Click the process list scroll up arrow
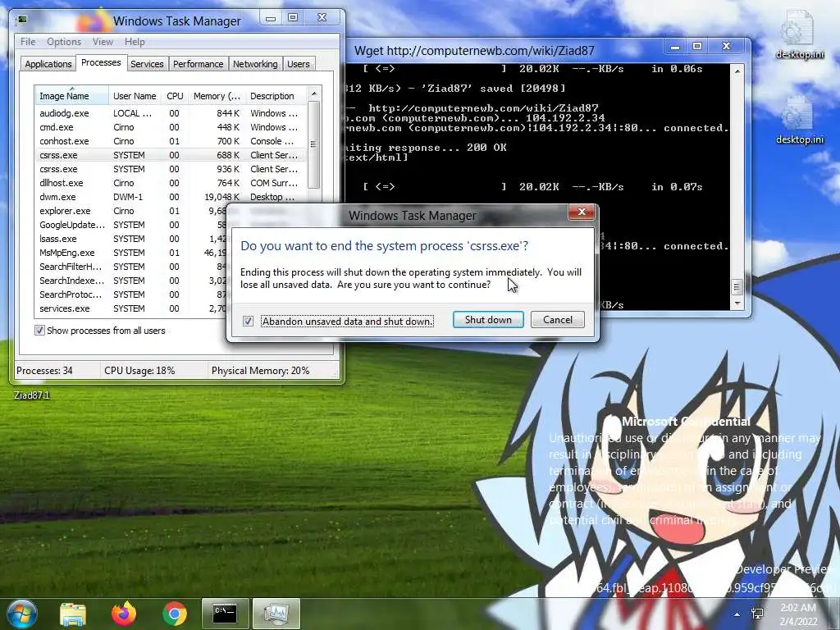The width and height of the screenshot is (840, 630). click(x=314, y=94)
